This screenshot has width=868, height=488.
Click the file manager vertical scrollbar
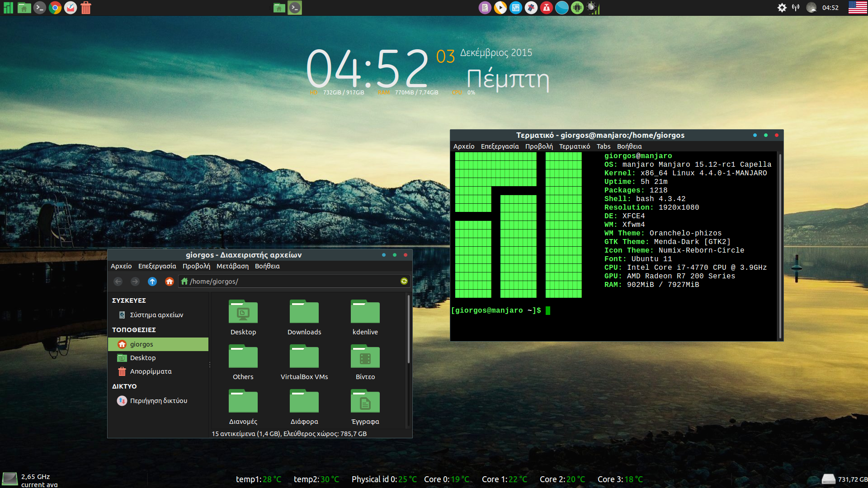coord(408,329)
